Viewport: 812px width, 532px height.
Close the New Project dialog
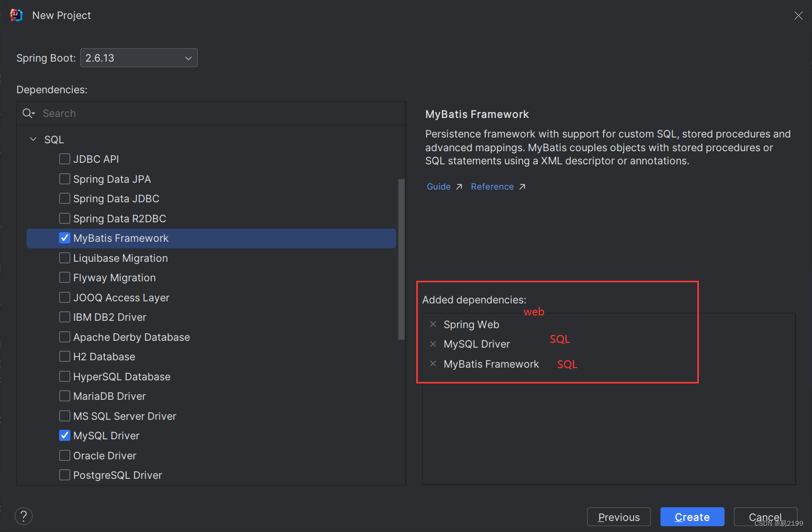798,16
